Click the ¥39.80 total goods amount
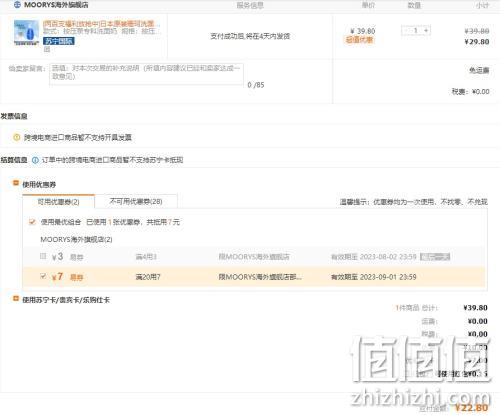 475,307
